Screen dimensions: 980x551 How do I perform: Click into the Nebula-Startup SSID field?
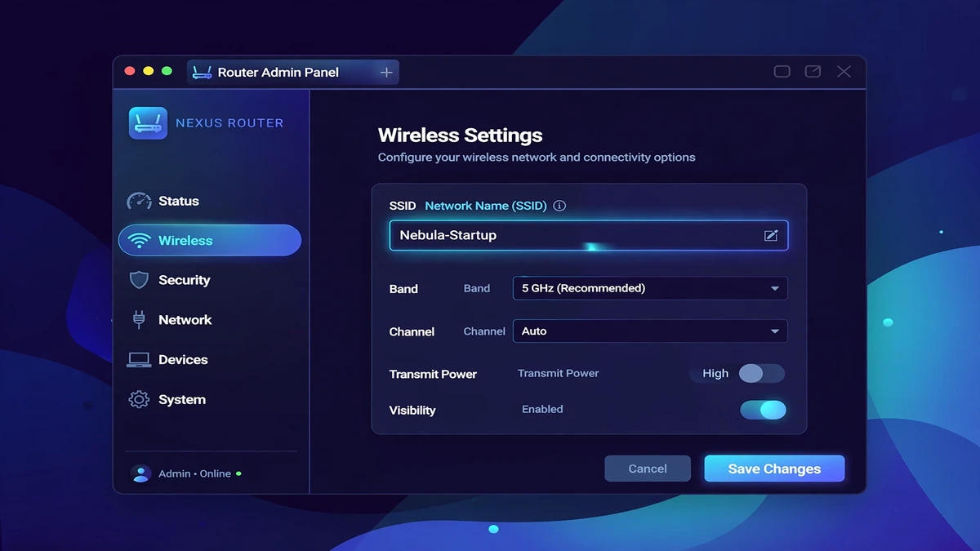(x=589, y=235)
